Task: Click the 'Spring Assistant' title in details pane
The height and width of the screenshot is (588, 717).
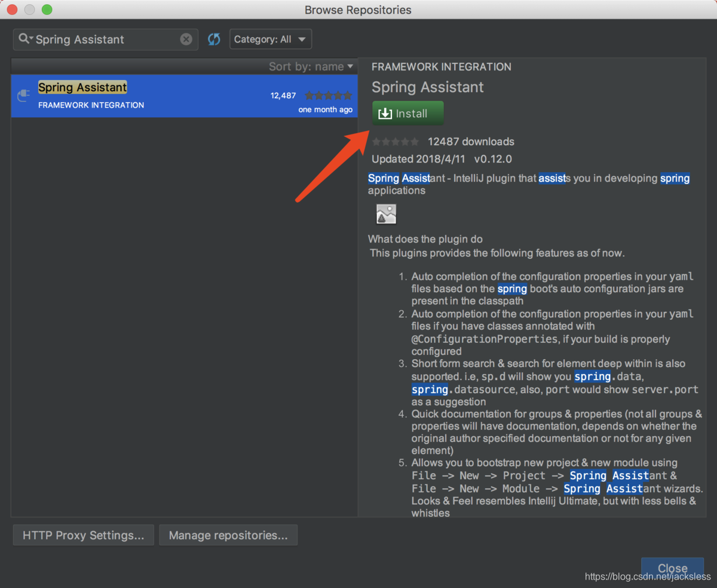Action: (428, 87)
